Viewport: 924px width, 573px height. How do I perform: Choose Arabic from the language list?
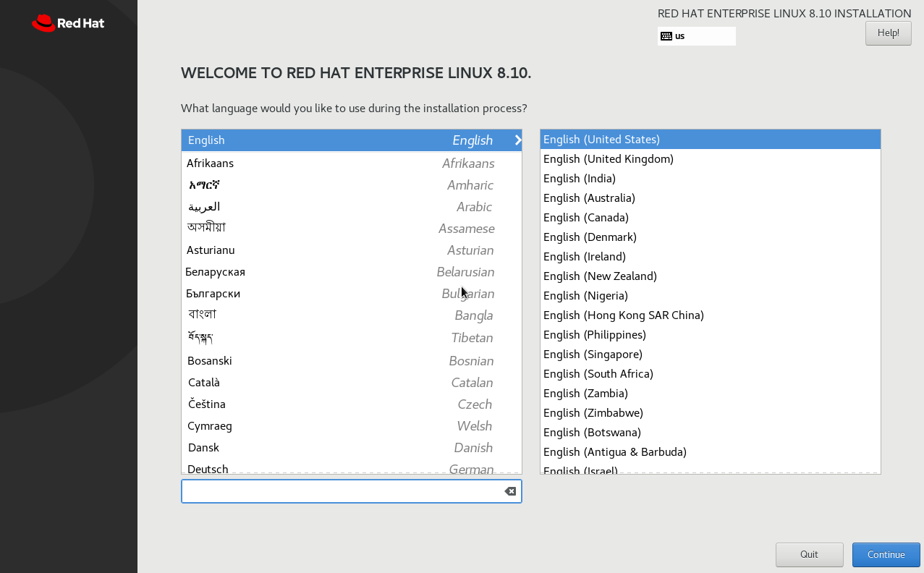203,206
